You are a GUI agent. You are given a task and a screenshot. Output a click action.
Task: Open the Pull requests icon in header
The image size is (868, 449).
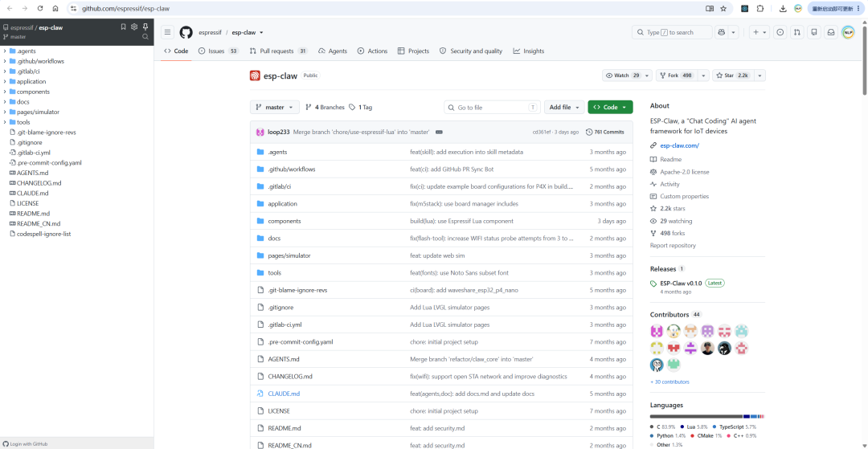pyautogui.click(x=796, y=32)
